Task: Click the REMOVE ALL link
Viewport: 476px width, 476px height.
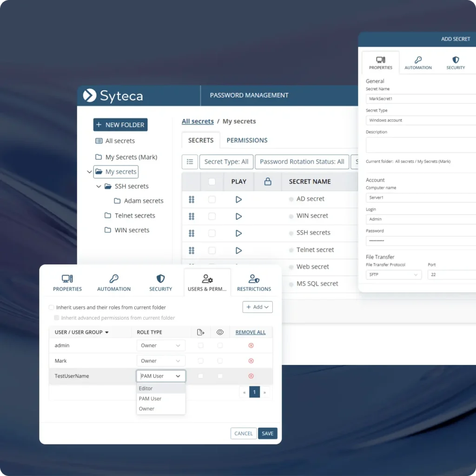Action: click(251, 332)
